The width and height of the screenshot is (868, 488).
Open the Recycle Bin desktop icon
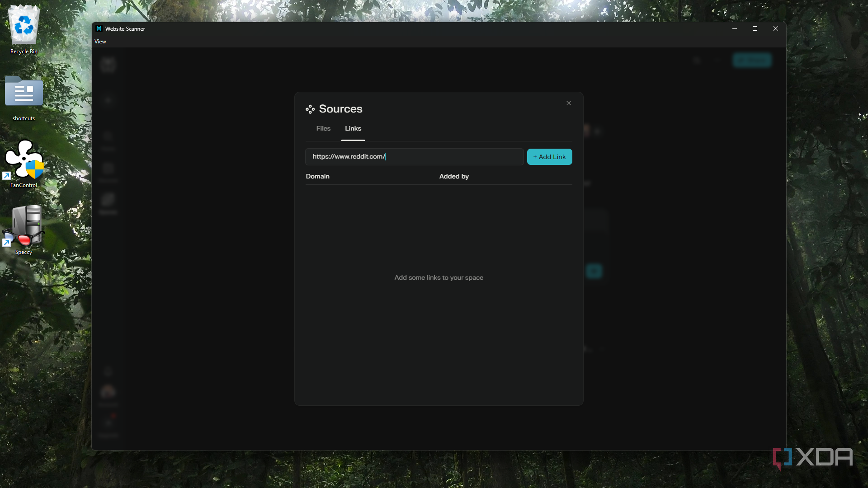point(24,29)
